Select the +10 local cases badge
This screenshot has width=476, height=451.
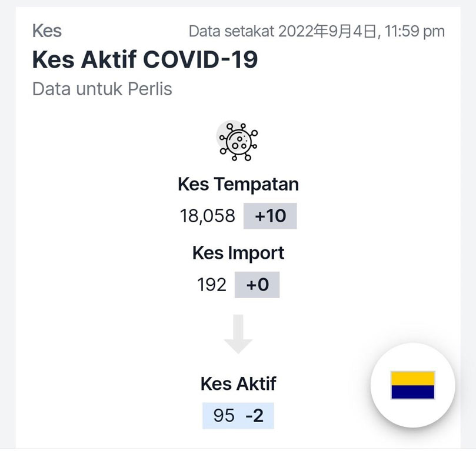(270, 216)
